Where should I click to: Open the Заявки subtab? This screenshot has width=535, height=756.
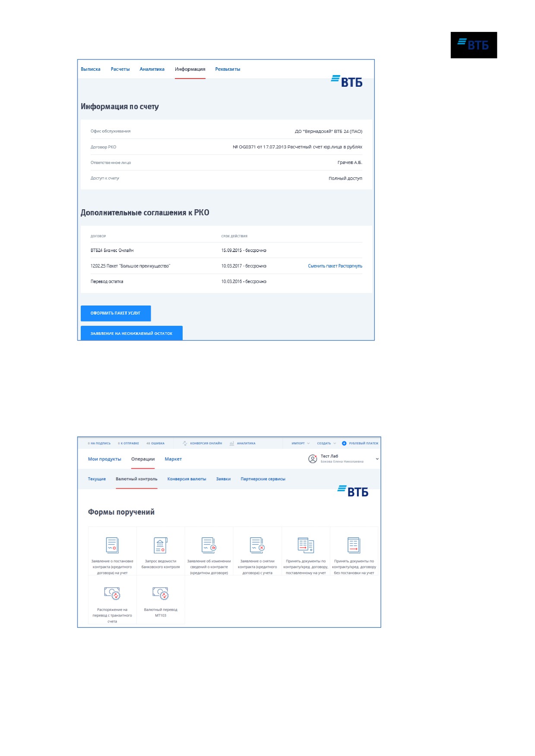coord(223,479)
